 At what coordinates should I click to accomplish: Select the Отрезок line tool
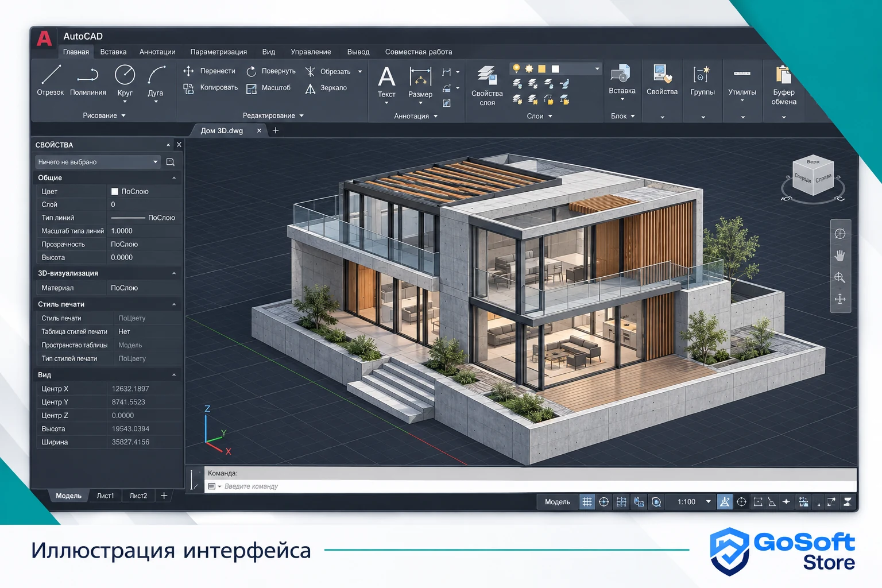[x=51, y=80]
